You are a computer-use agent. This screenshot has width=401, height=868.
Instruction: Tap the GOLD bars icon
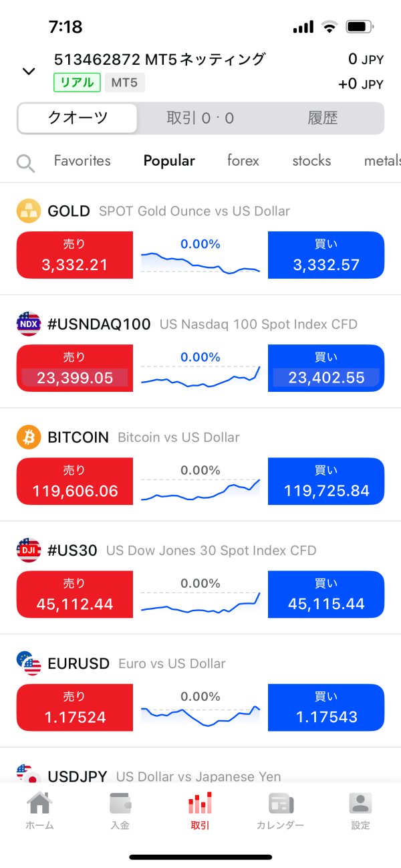28,211
